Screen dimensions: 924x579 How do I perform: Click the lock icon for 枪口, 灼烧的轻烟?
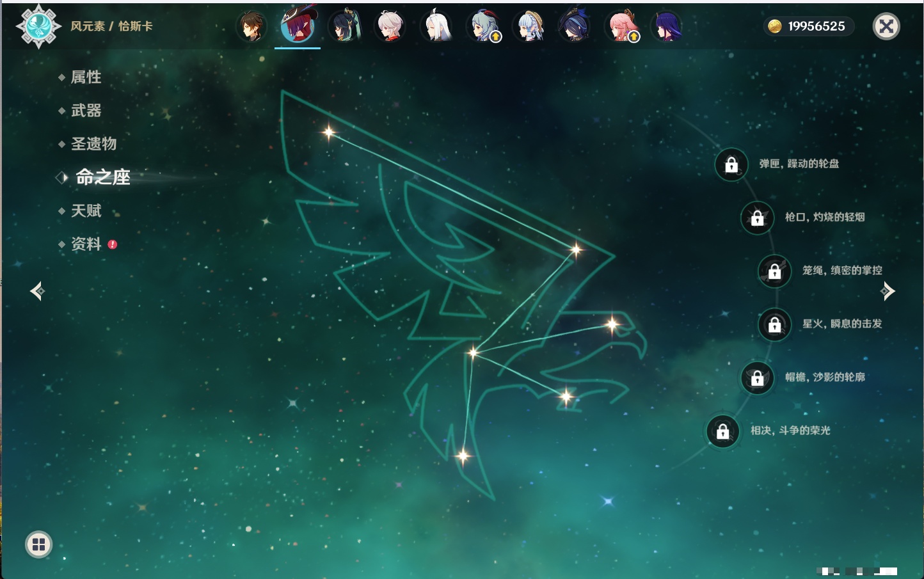pos(757,218)
